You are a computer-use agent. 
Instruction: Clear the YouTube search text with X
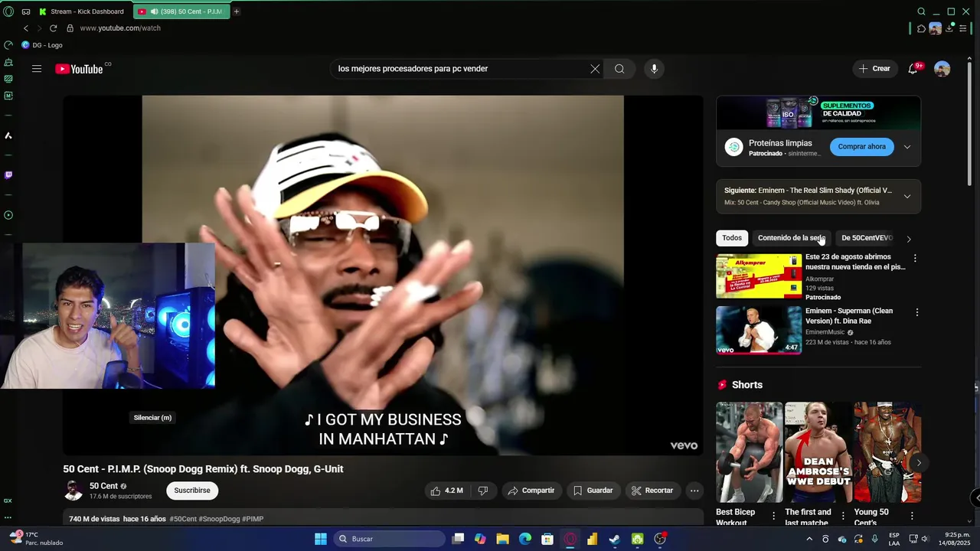[x=595, y=69]
